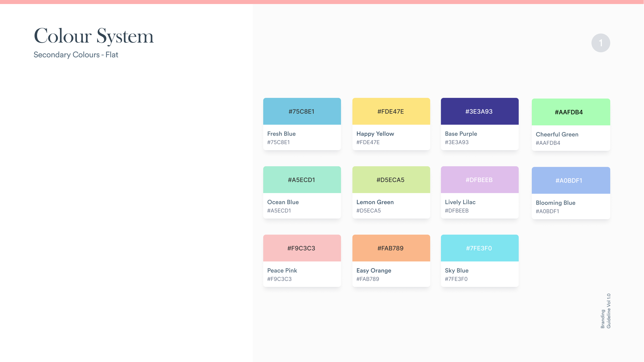
Task: Click the "Base Purple" name label
Action: [461, 134]
